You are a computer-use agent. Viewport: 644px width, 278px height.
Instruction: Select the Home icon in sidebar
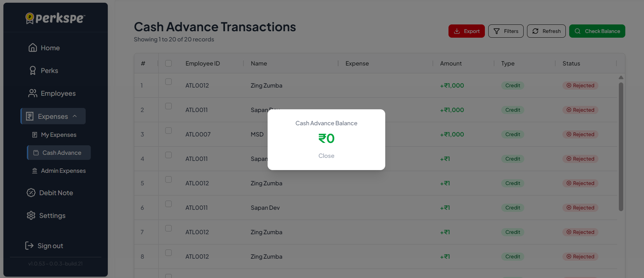[x=33, y=48]
